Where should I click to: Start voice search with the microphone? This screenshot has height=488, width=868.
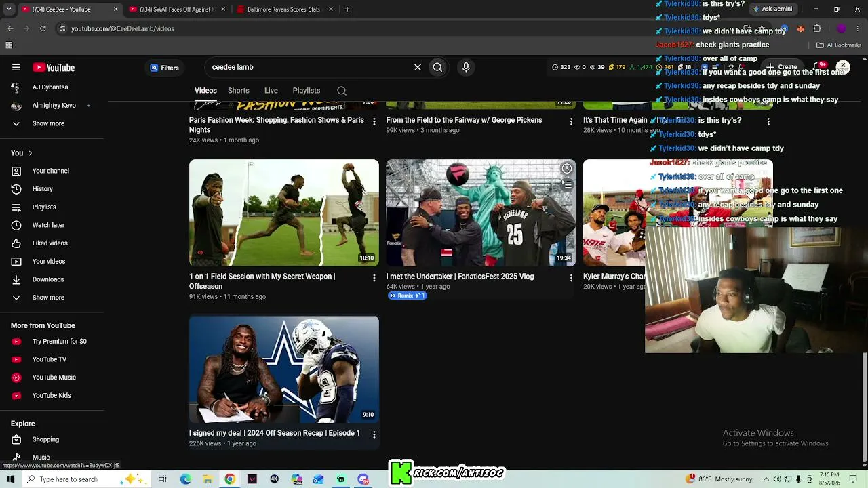(466, 67)
